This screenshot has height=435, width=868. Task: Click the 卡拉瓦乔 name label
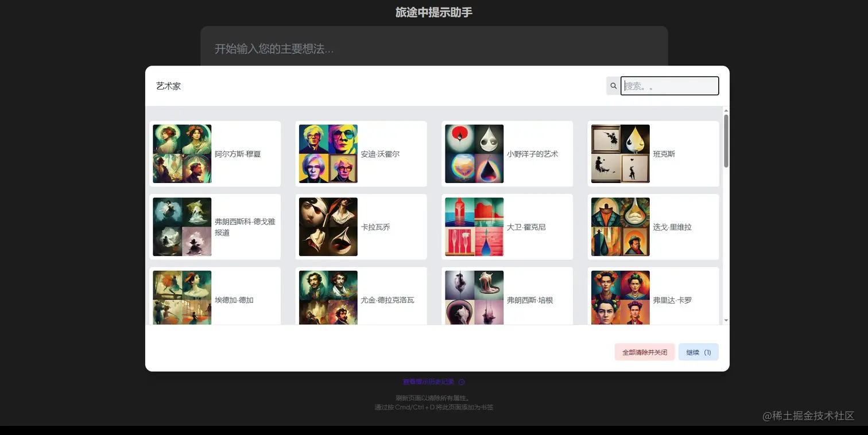click(375, 227)
